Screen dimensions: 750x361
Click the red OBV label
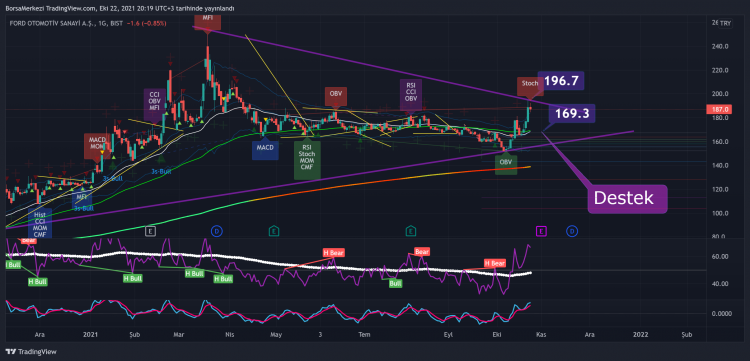[335, 95]
